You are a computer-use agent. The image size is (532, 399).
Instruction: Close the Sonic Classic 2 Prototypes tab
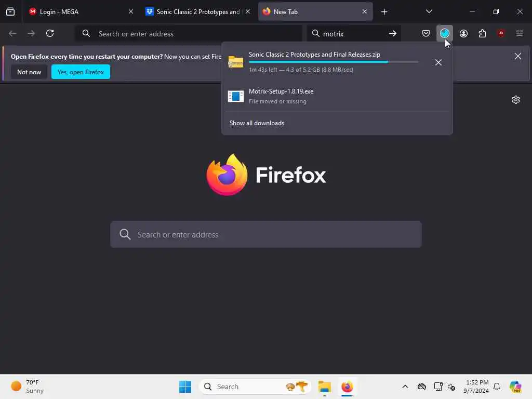point(248,11)
